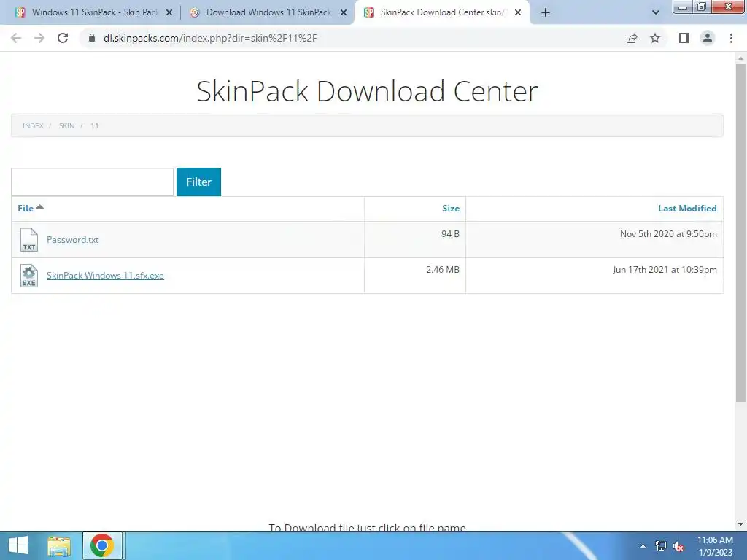Select Nov 5th 2020 at 9:50pm date

tap(668, 234)
